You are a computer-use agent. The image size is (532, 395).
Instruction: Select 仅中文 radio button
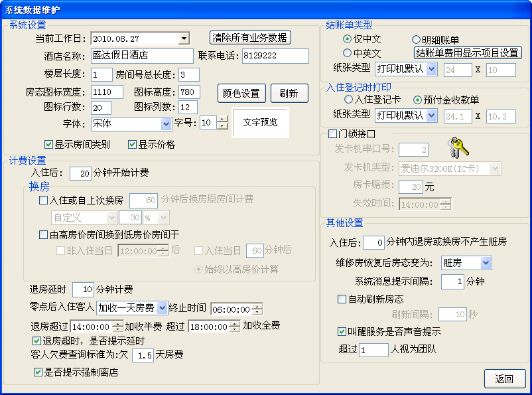click(x=347, y=39)
